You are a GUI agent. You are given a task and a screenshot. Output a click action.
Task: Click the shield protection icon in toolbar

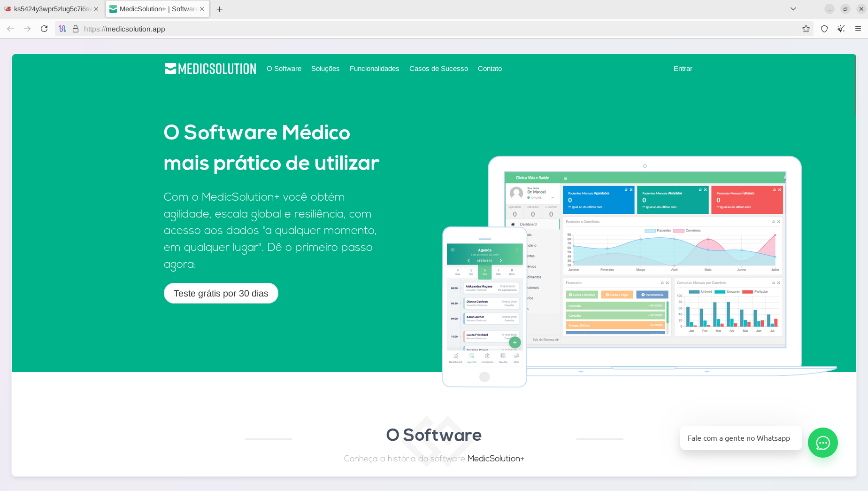pyautogui.click(x=824, y=29)
